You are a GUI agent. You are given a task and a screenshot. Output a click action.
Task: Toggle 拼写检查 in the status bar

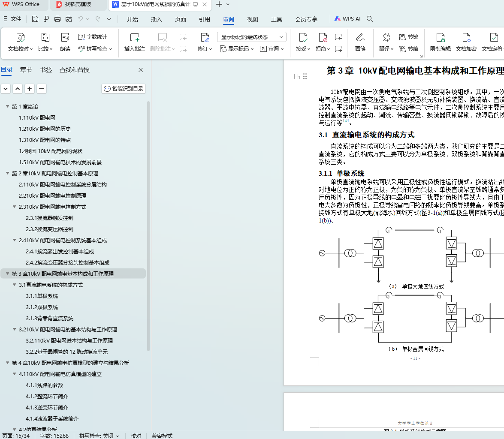tap(99, 436)
